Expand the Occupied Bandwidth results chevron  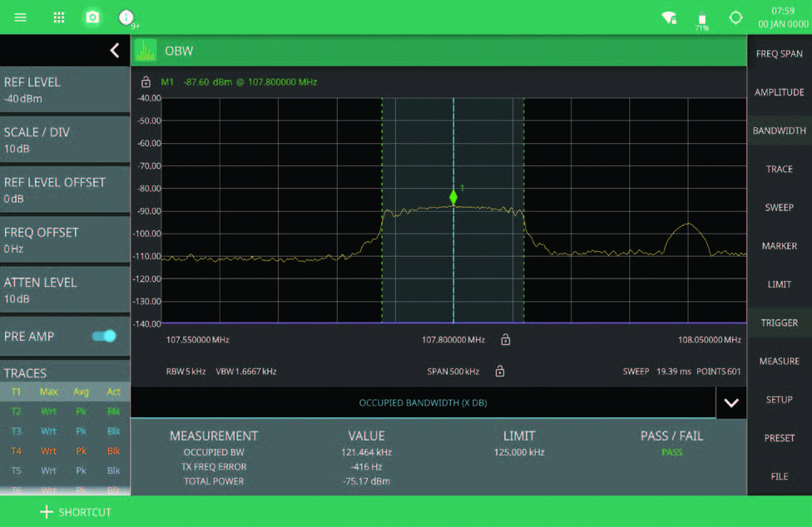730,403
